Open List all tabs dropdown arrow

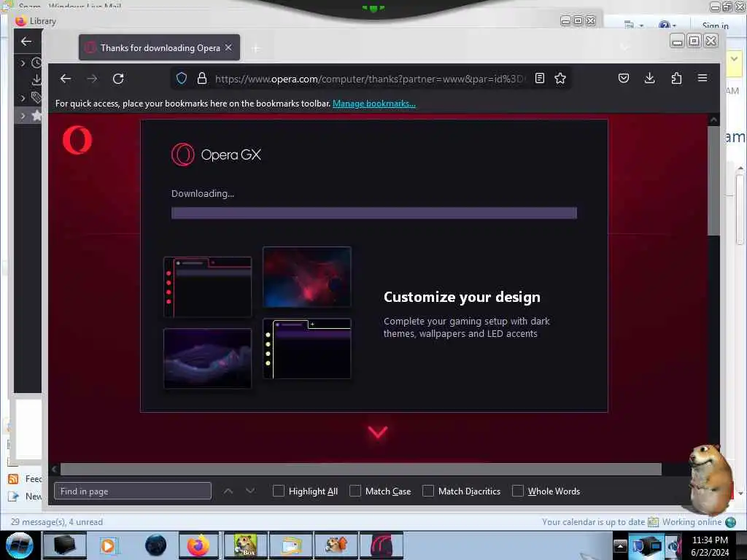click(x=625, y=47)
